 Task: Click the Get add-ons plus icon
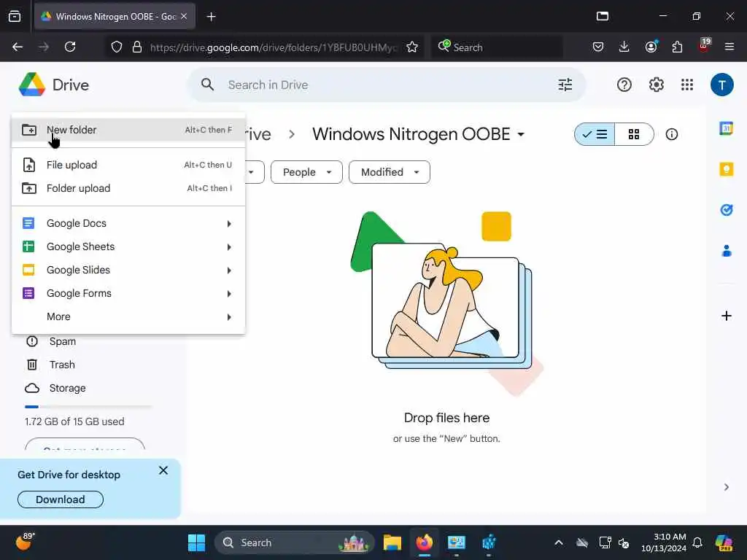coord(726,316)
